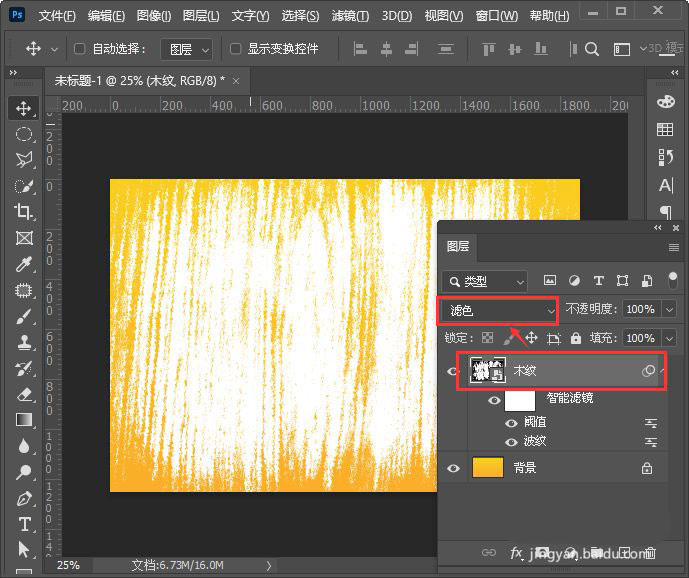Select the Move tool in toolbar

click(24, 107)
